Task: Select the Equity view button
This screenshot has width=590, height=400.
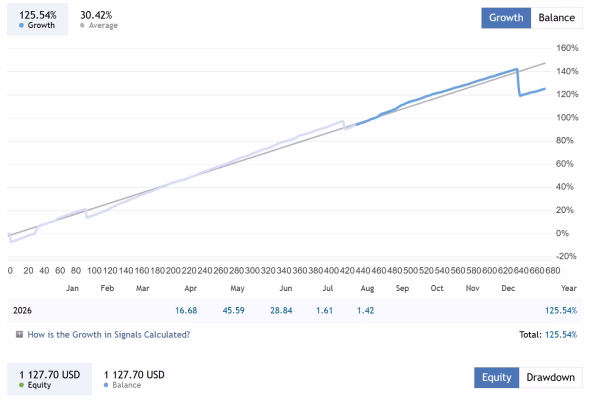Action: click(x=497, y=377)
